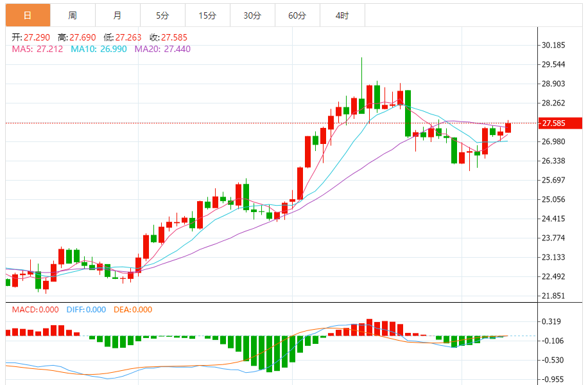
Task: Click the 23.774 price axis value
Action: (553, 238)
